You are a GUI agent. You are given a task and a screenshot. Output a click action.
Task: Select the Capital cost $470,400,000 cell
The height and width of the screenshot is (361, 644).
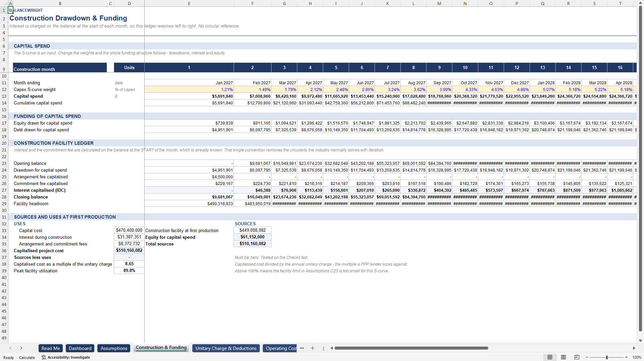(x=129, y=230)
